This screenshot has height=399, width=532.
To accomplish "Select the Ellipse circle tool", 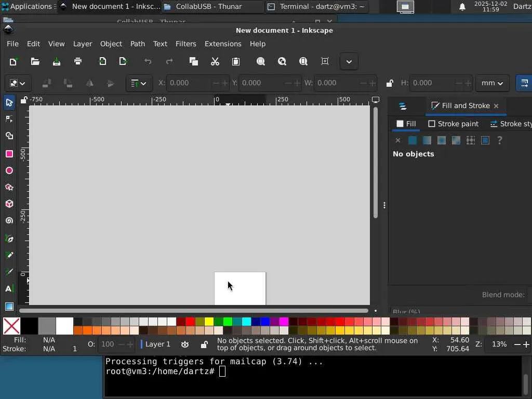I will (x=9, y=170).
